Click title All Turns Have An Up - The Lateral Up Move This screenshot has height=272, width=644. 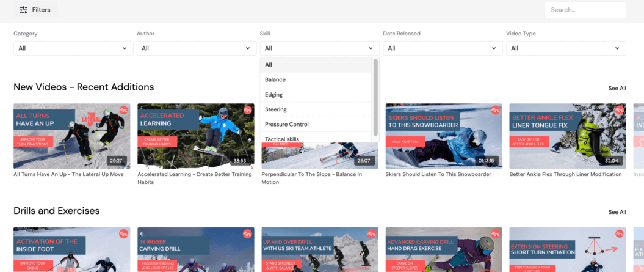click(x=68, y=174)
